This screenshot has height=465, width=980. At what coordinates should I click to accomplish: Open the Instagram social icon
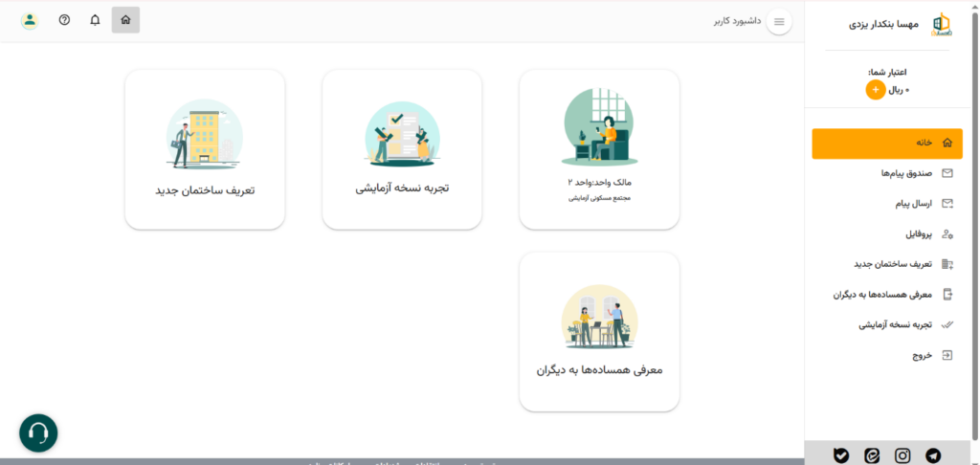(x=902, y=455)
